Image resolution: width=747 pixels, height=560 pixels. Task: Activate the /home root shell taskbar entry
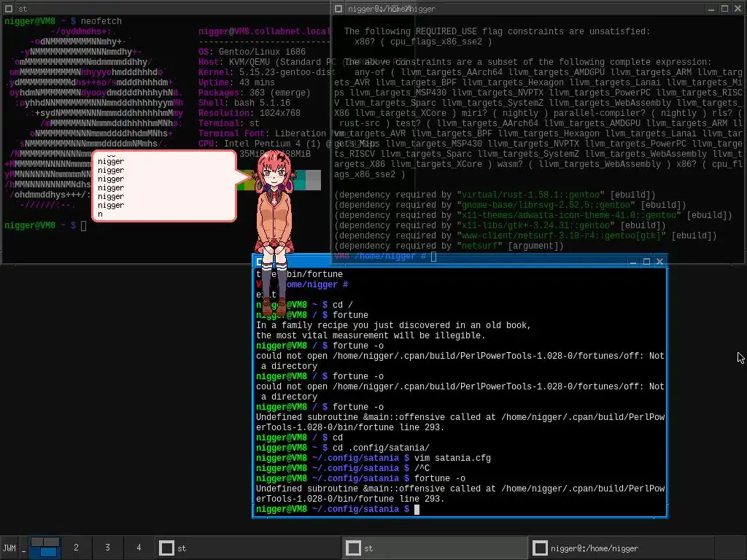coord(622,548)
